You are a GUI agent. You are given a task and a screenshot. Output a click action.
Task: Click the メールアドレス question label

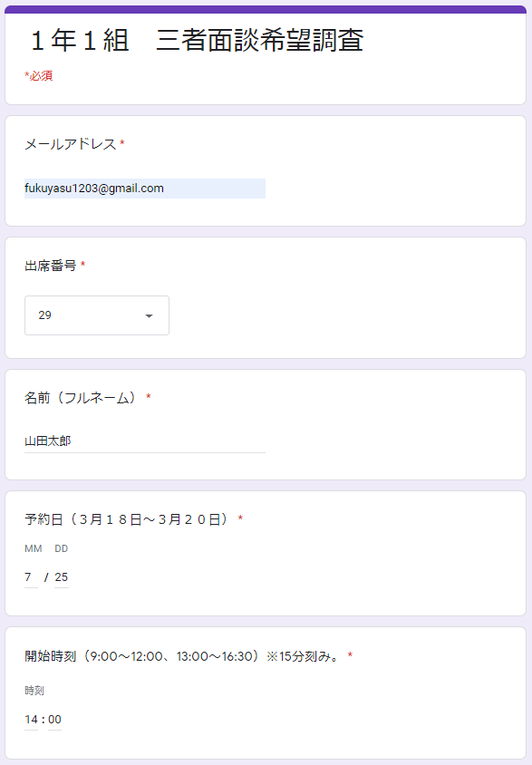click(x=70, y=144)
